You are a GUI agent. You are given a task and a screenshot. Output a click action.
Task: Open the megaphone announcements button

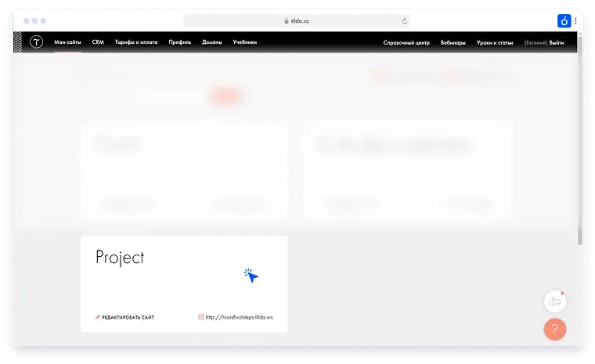(555, 301)
